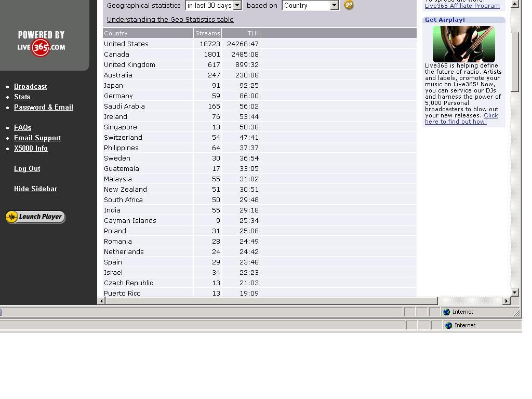
Task: Click Malaysia country name
Action: (118, 179)
